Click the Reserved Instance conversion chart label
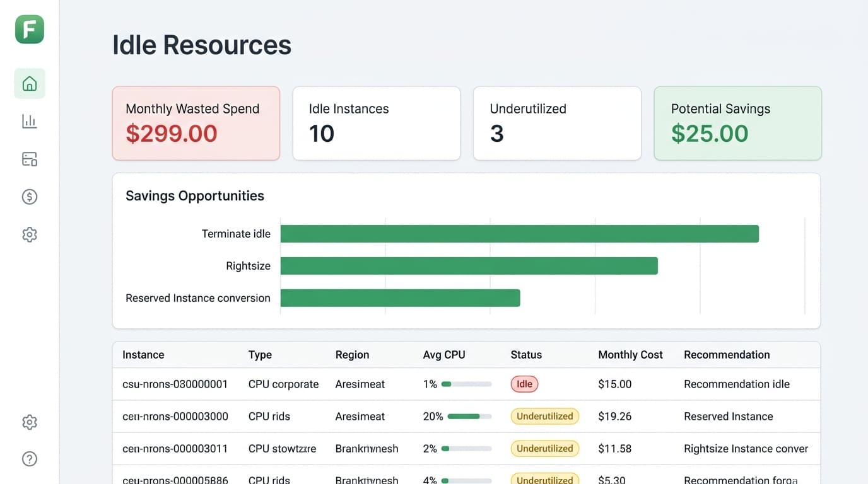The image size is (868, 484). point(198,298)
